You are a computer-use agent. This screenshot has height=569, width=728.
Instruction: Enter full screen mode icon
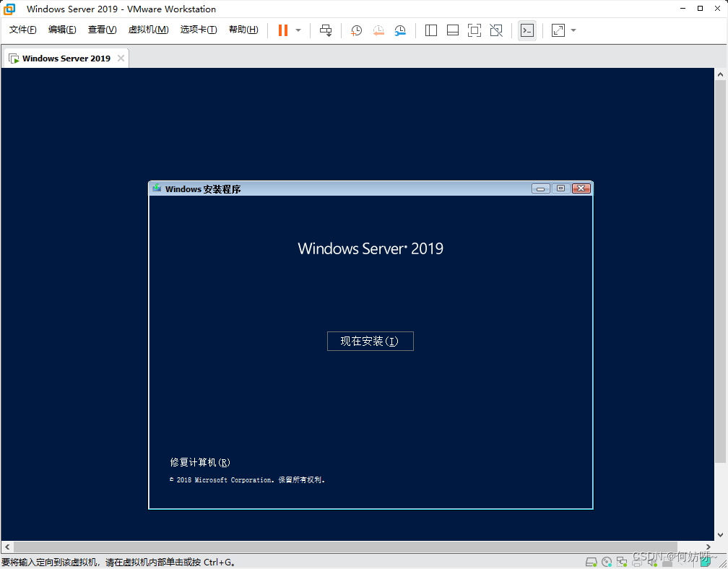(x=474, y=30)
